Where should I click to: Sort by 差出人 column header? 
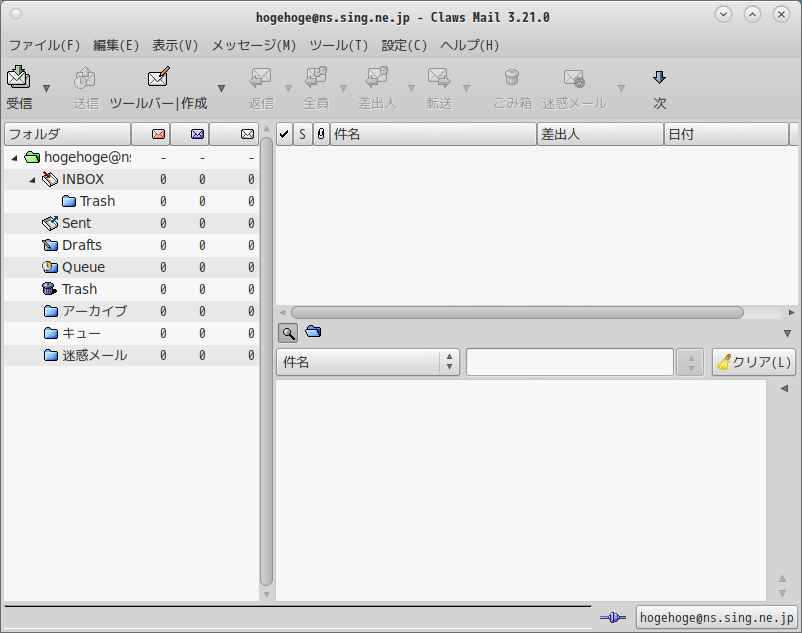600,134
